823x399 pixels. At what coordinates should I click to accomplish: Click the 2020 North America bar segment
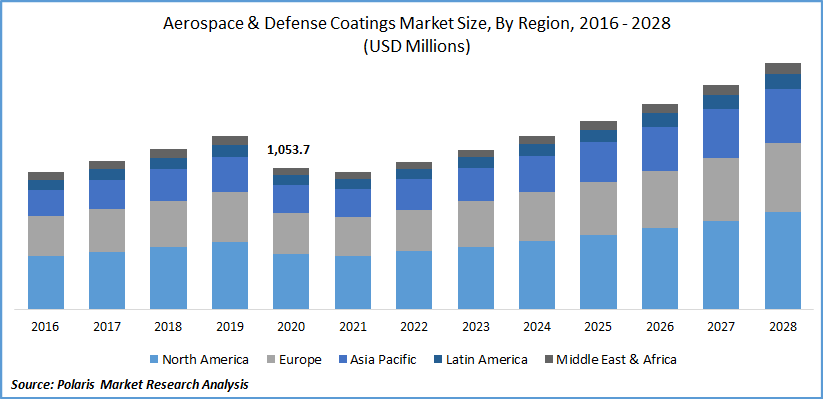[x=291, y=281]
